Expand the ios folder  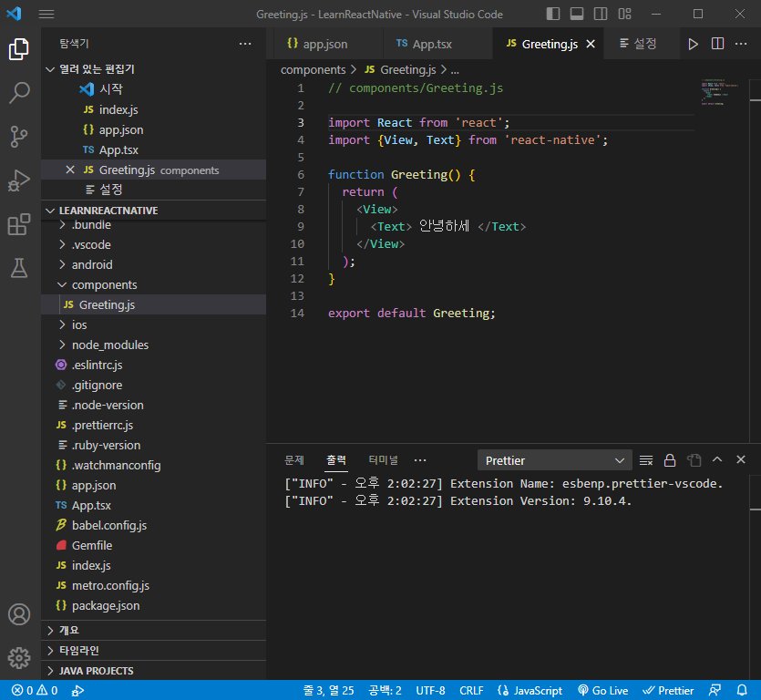(x=153, y=324)
